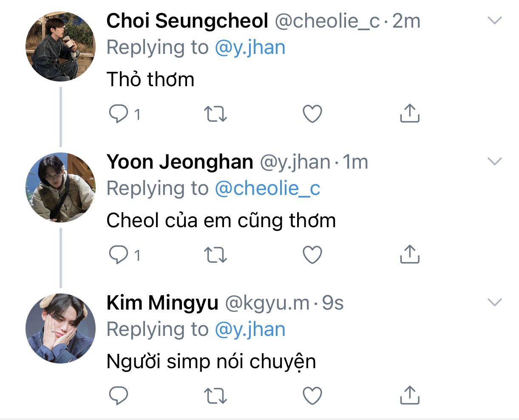Open the @y.jhan mention in Seungcheol's reply

point(250,48)
